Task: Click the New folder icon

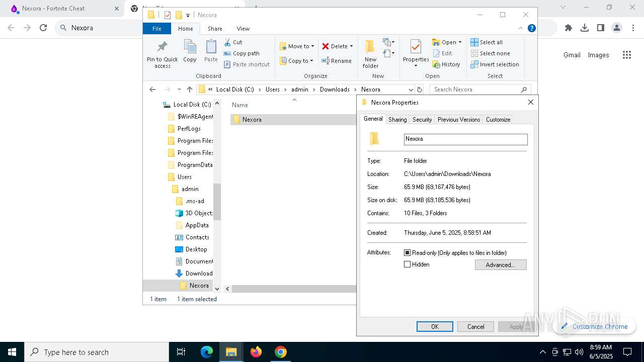Action: click(370, 47)
